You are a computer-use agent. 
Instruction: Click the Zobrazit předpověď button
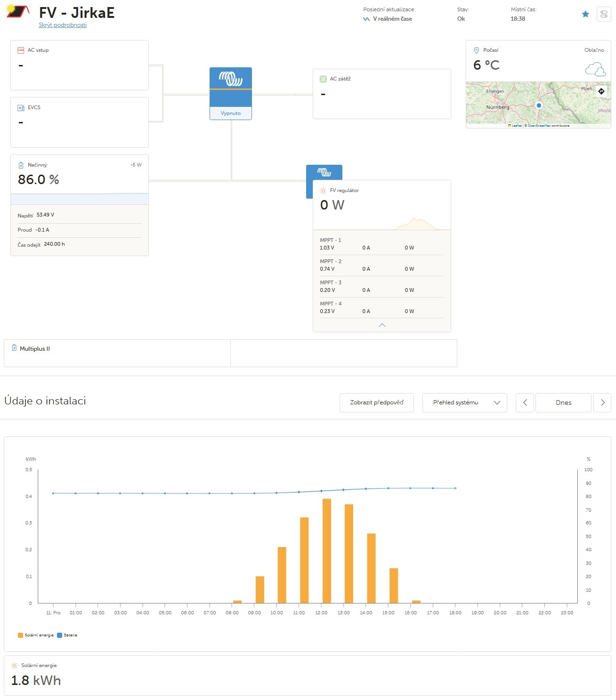click(376, 402)
